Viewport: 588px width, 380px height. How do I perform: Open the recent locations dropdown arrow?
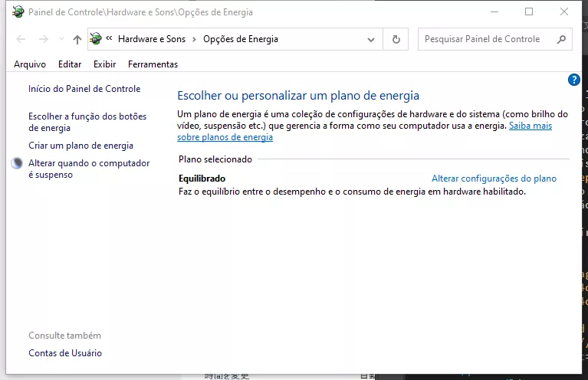(x=61, y=39)
